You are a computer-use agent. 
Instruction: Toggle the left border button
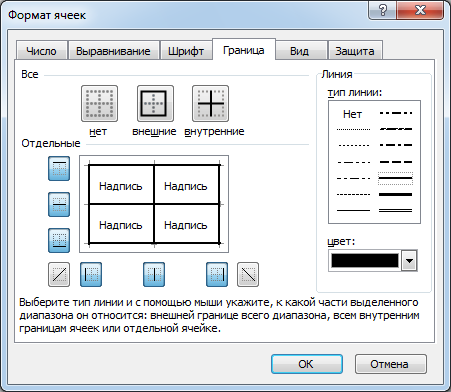[x=91, y=275]
